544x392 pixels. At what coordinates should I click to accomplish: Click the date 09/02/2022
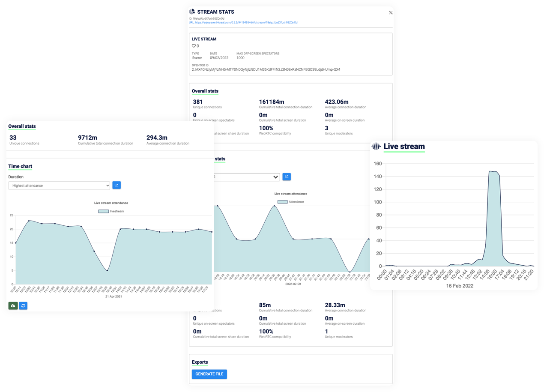[x=219, y=58]
